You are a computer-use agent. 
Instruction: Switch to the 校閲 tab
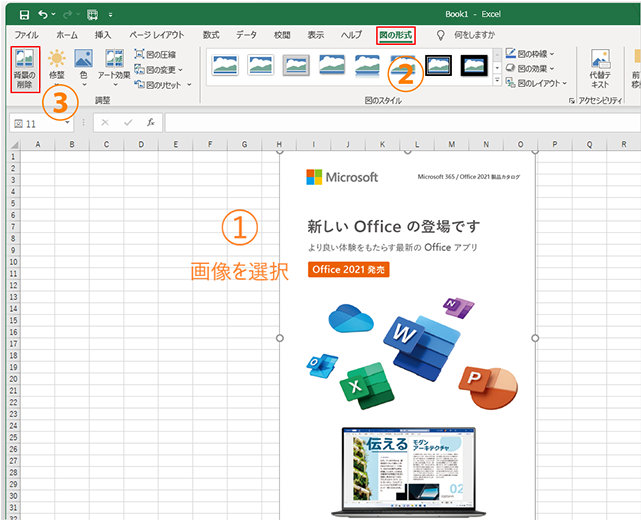click(282, 35)
